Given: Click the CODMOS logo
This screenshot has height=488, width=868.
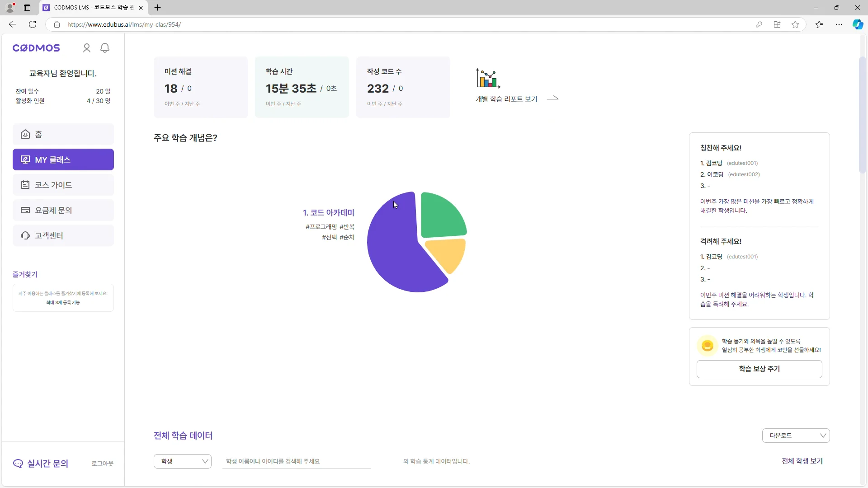Looking at the screenshot, I should 36,48.
